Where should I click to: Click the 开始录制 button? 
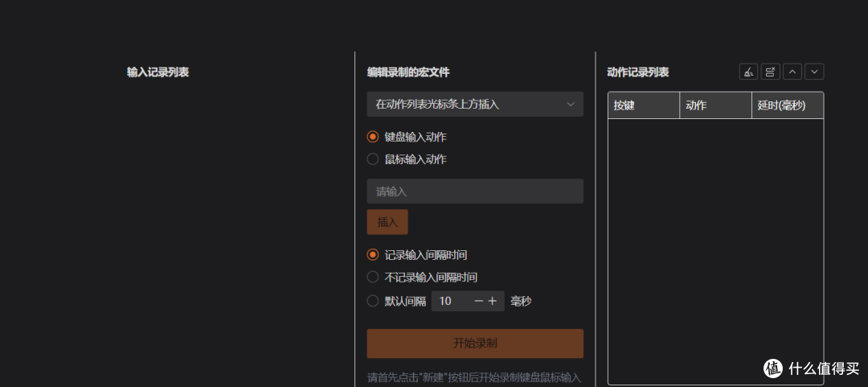[x=475, y=344]
